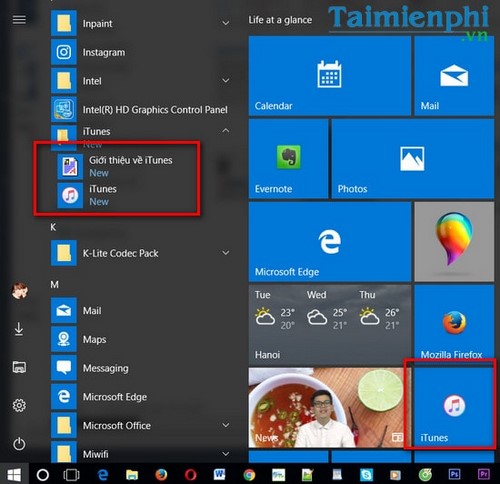Launch Instagram from the app list
Image resolution: width=500 pixels, height=484 pixels.
click(141, 52)
